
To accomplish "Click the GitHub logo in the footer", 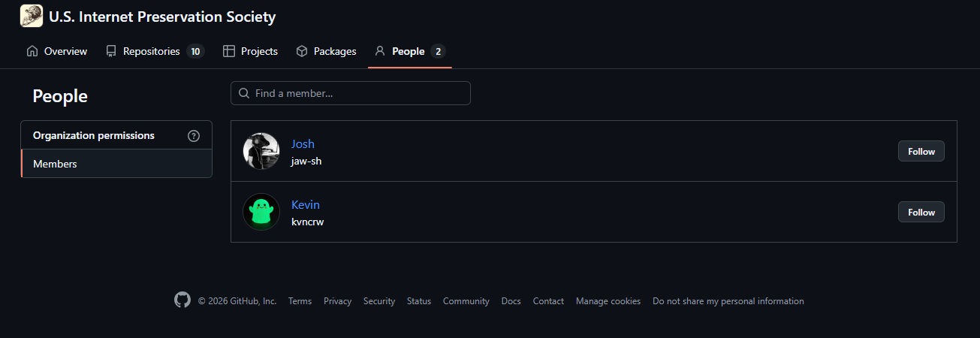I will point(182,300).
